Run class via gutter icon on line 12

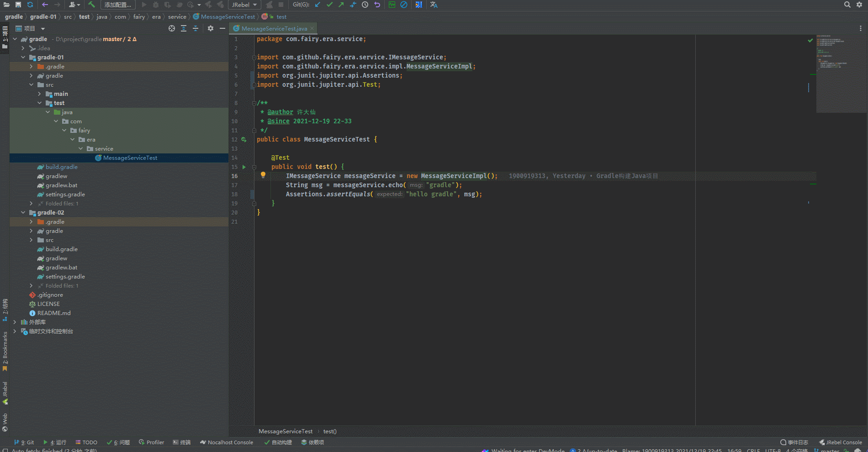pos(244,140)
